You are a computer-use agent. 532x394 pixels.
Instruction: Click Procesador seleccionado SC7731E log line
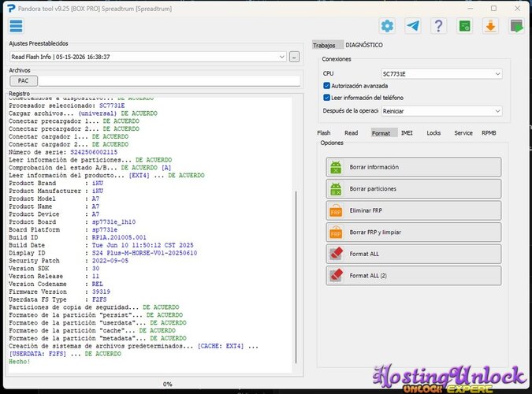pyautogui.click(x=67, y=106)
